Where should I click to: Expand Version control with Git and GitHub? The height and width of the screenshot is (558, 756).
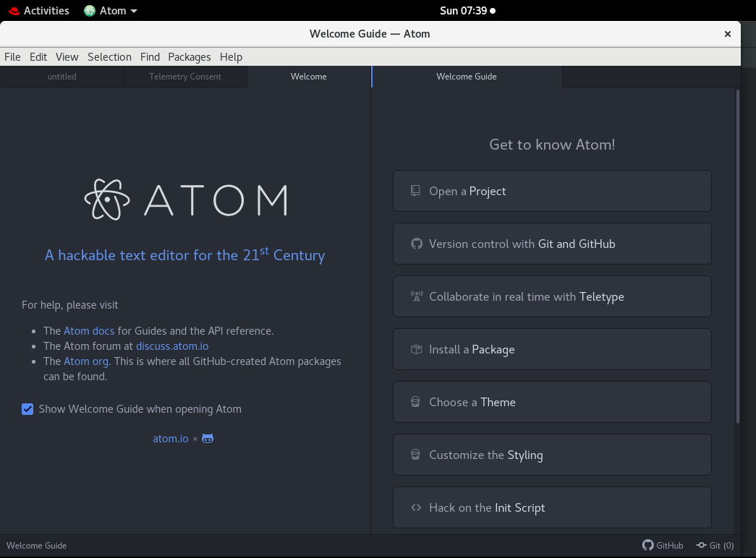pyautogui.click(x=552, y=244)
